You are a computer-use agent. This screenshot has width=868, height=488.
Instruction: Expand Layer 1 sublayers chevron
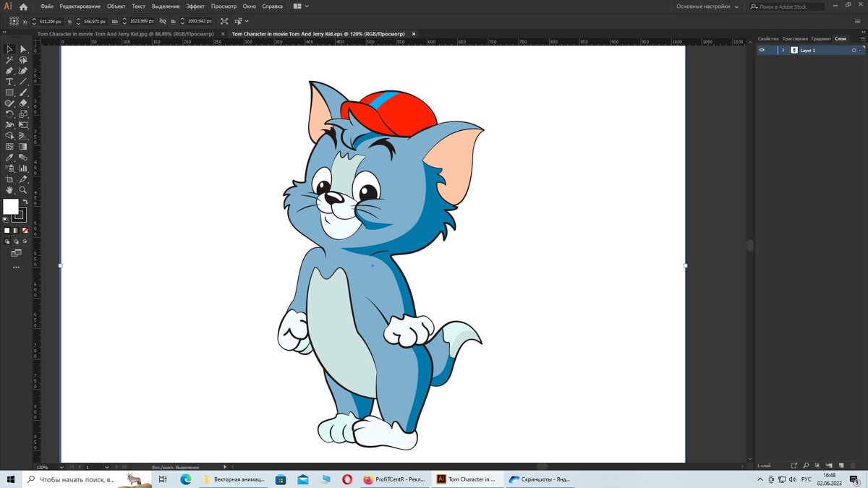click(x=783, y=51)
